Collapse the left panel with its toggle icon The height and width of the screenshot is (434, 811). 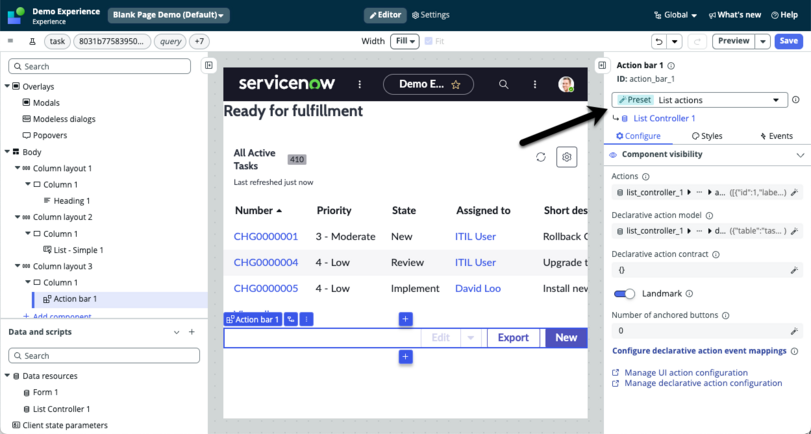coord(208,65)
